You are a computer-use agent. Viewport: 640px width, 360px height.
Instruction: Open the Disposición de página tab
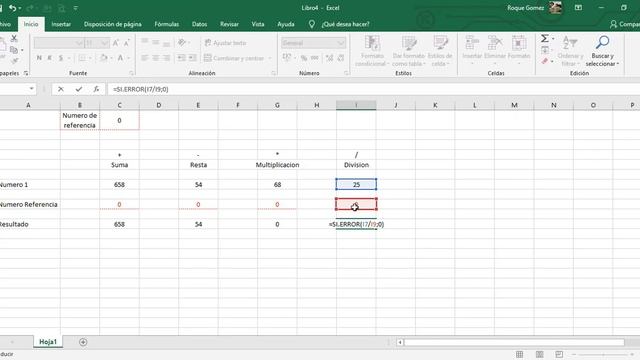113,24
